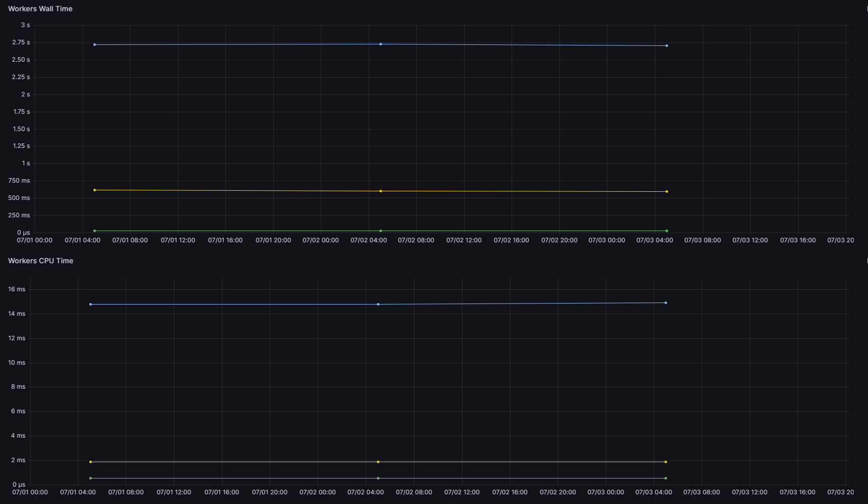Select green 07/01 data point in Wall Time chart
The width and height of the screenshot is (868, 504).
point(94,231)
